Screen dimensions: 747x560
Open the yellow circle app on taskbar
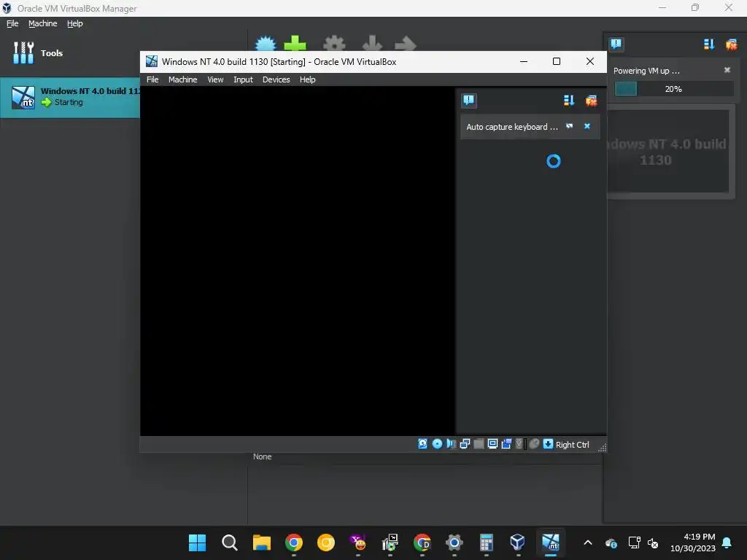coord(326,542)
